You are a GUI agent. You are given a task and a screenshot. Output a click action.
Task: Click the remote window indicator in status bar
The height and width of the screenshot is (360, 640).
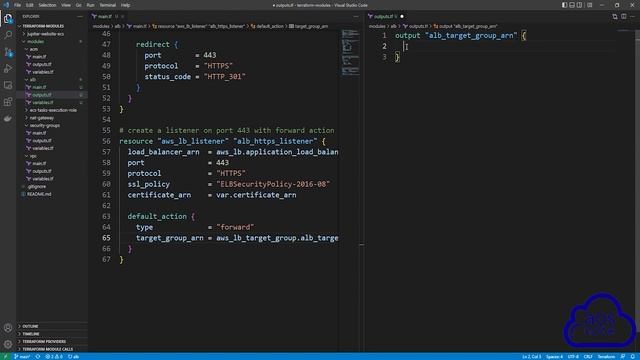point(5,357)
